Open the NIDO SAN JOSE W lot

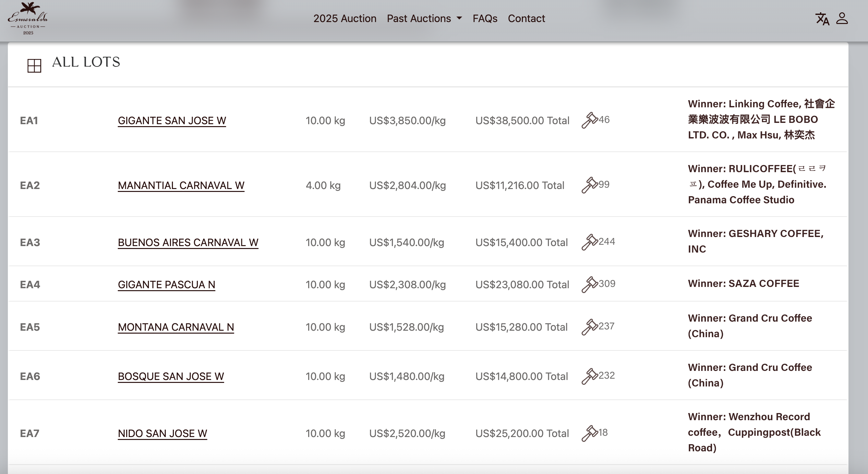click(163, 433)
